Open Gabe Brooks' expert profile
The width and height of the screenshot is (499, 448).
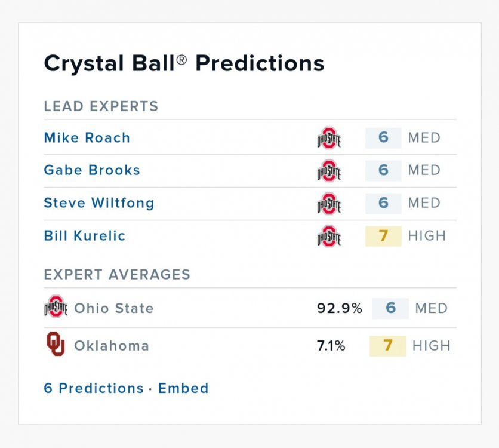coord(92,170)
